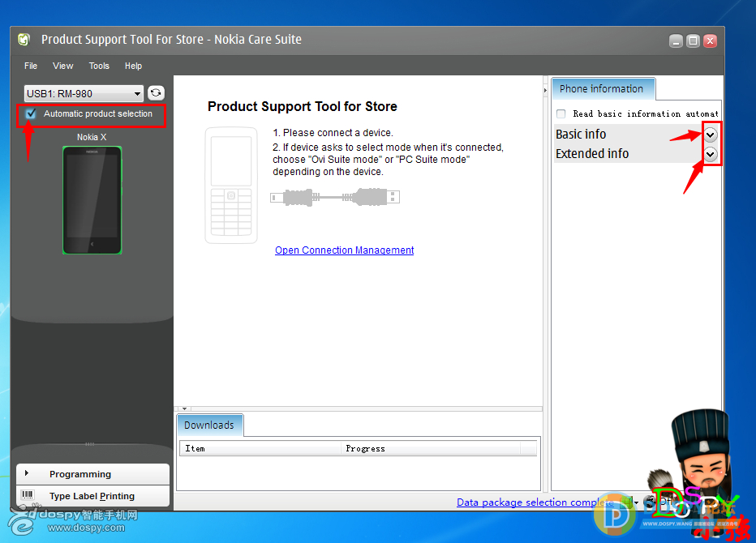Switch to the Phone information tab
The height and width of the screenshot is (543, 756).
tap(604, 88)
